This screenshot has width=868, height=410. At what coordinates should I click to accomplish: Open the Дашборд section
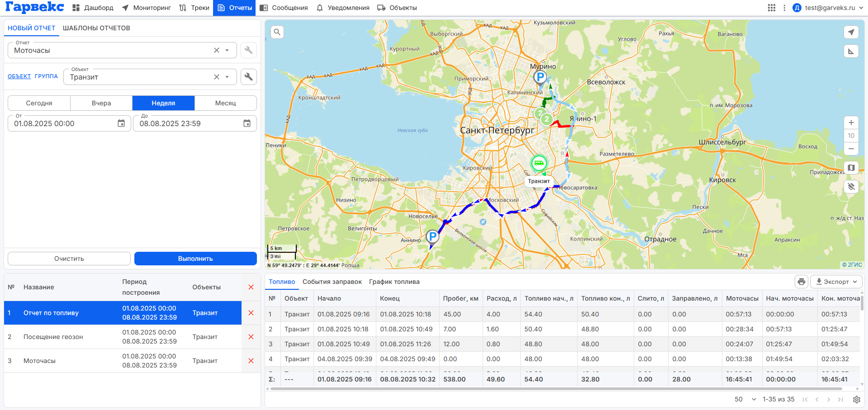coord(93,8)
